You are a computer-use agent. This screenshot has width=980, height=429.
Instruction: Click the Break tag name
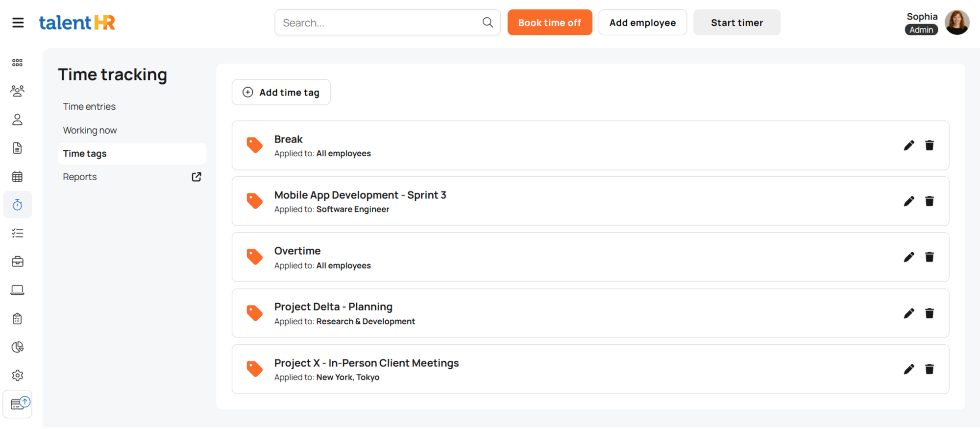(288, 139)
